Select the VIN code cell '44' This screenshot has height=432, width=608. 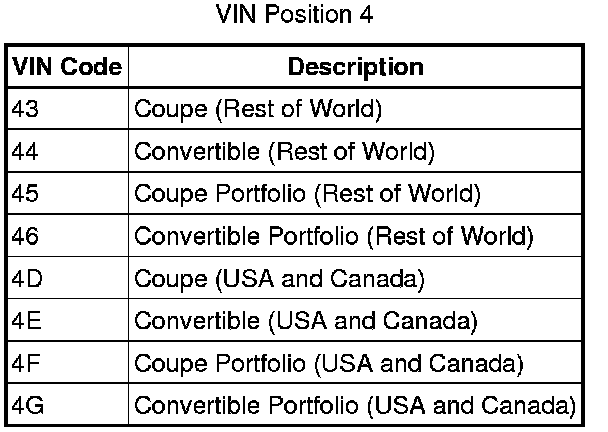tap(24, 153)
